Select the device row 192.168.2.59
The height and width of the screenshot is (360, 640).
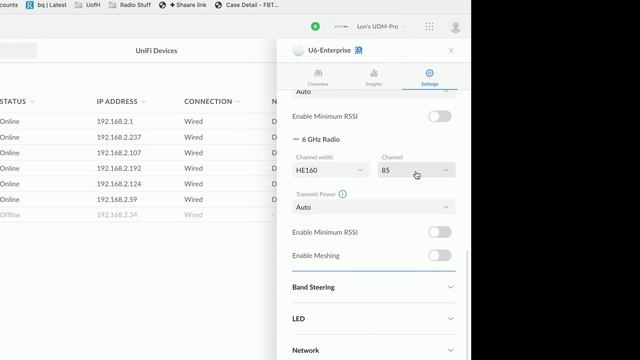coord(138,199)
